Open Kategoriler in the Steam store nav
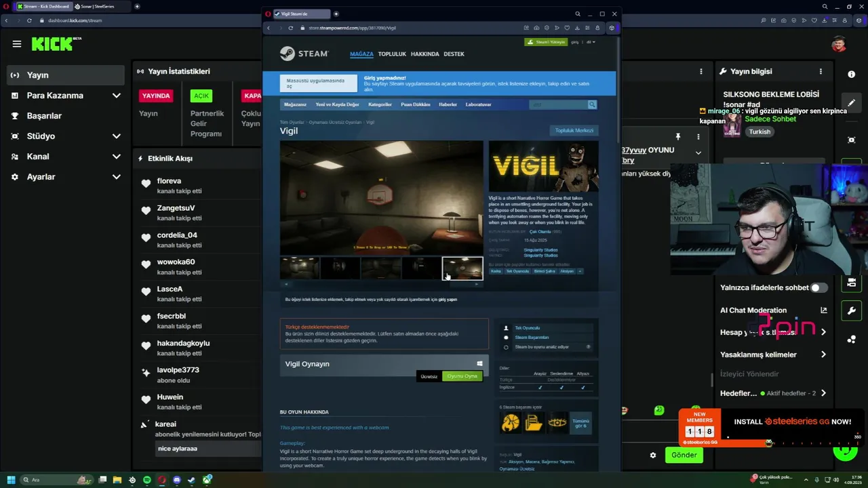This screenshot has width=868, height=488. coord(380,104)
